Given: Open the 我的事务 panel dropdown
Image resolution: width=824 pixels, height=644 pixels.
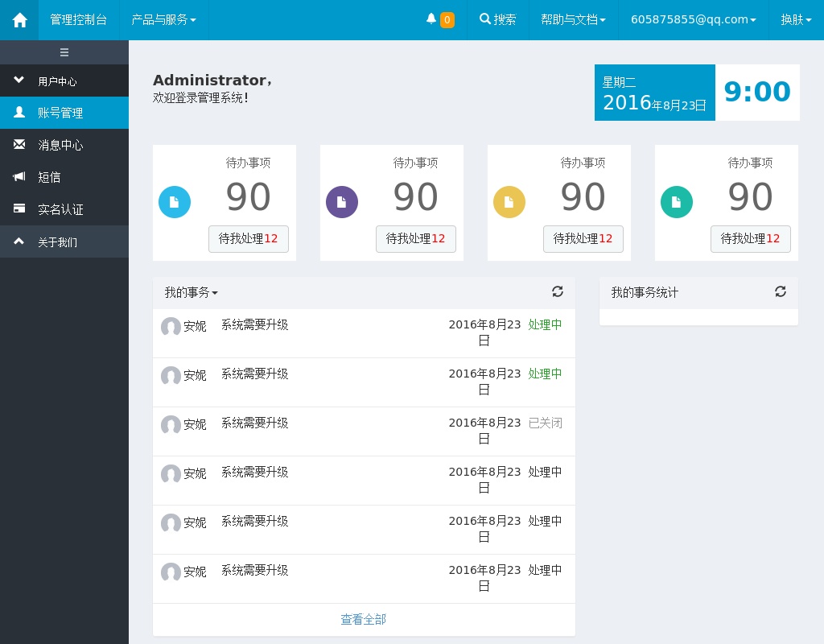Looking at the screenshot, I should [x=192, y=293].
